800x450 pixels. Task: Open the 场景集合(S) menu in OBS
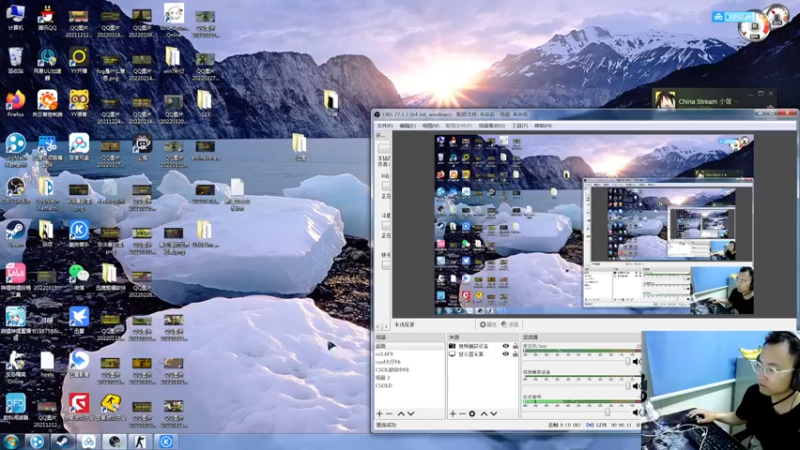tap(491, 126)
